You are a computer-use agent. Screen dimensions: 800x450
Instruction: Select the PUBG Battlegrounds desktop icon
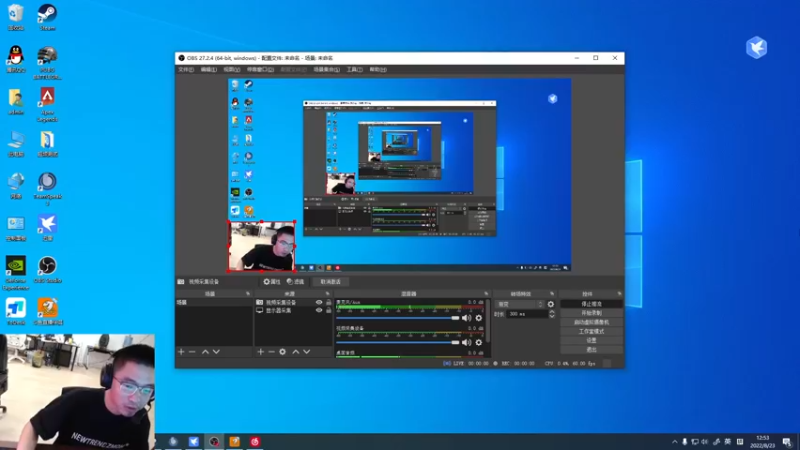47,63
